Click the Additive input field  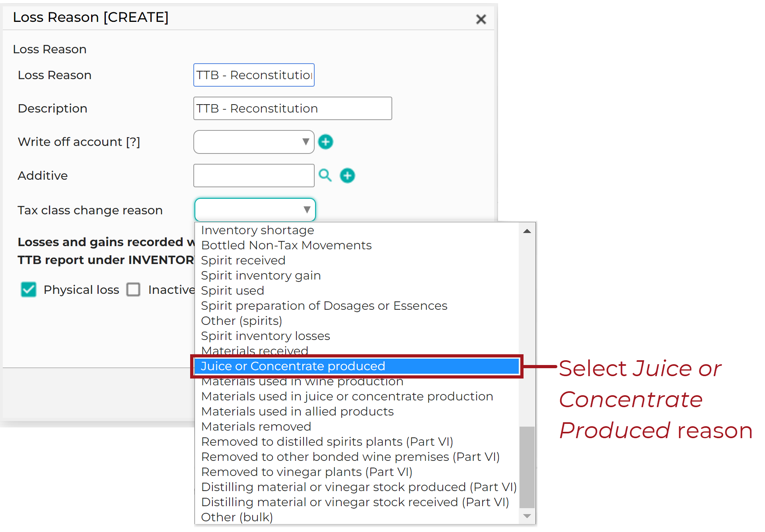click(254, 175)
